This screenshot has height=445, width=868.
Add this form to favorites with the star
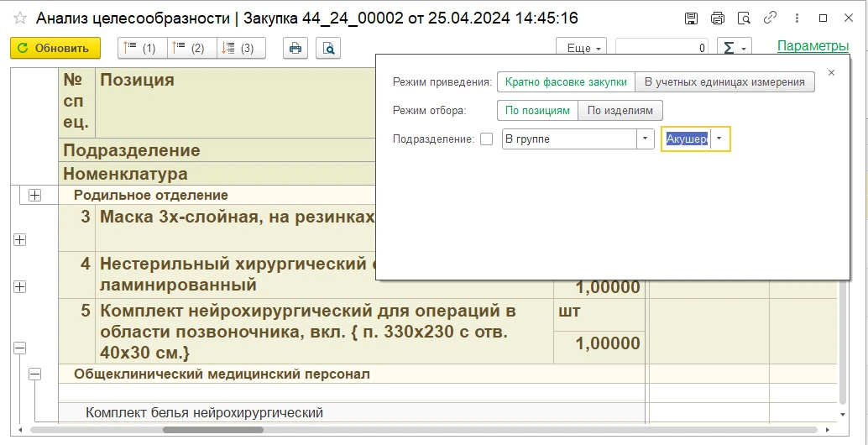(x=20, y=18)
